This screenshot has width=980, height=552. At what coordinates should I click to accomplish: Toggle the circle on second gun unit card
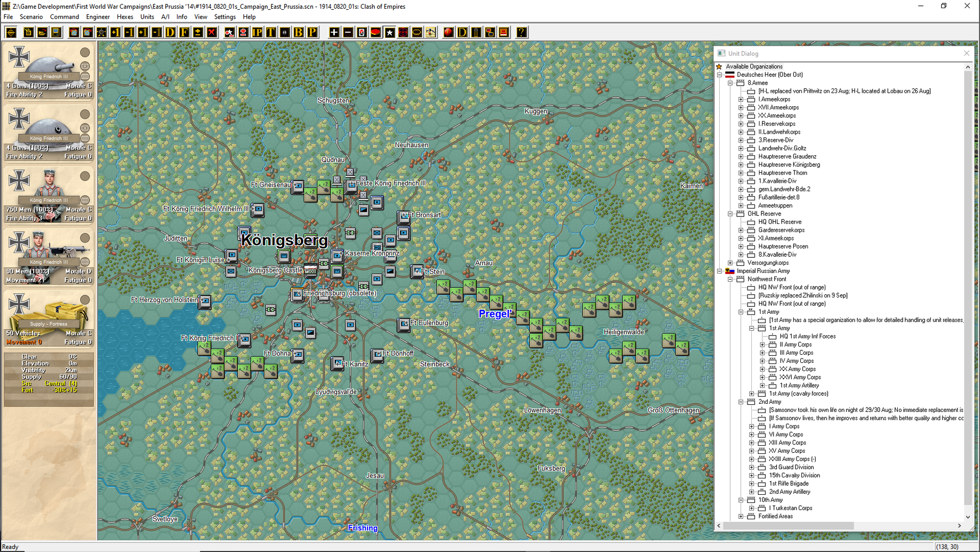pyautogui.click(x=85, y=114)
